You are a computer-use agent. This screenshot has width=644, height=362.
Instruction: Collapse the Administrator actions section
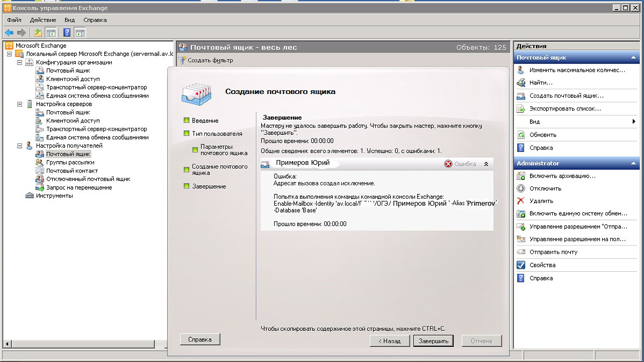pos(633,163)
